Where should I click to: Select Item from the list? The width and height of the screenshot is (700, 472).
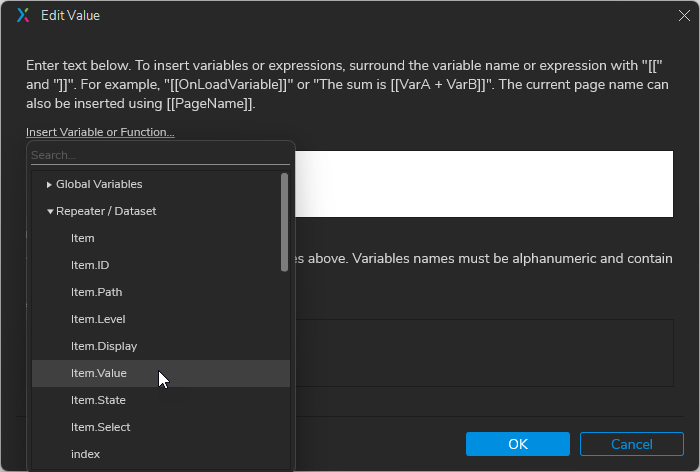[x=83, y=238]
